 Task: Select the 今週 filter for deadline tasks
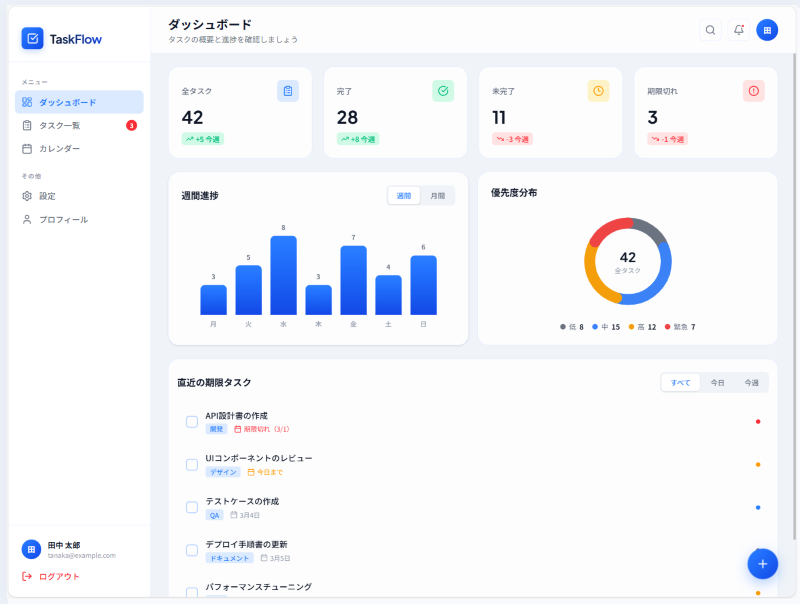pos(751,383)
